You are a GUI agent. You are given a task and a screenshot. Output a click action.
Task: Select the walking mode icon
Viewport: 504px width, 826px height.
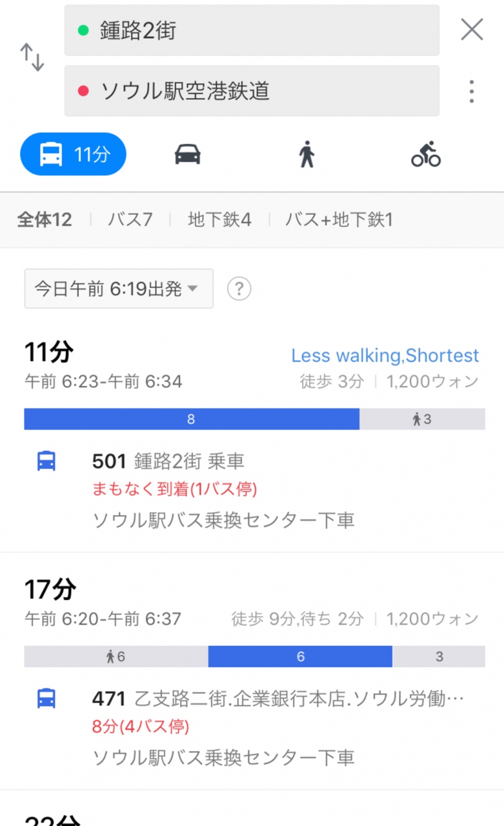coord(307,155)
